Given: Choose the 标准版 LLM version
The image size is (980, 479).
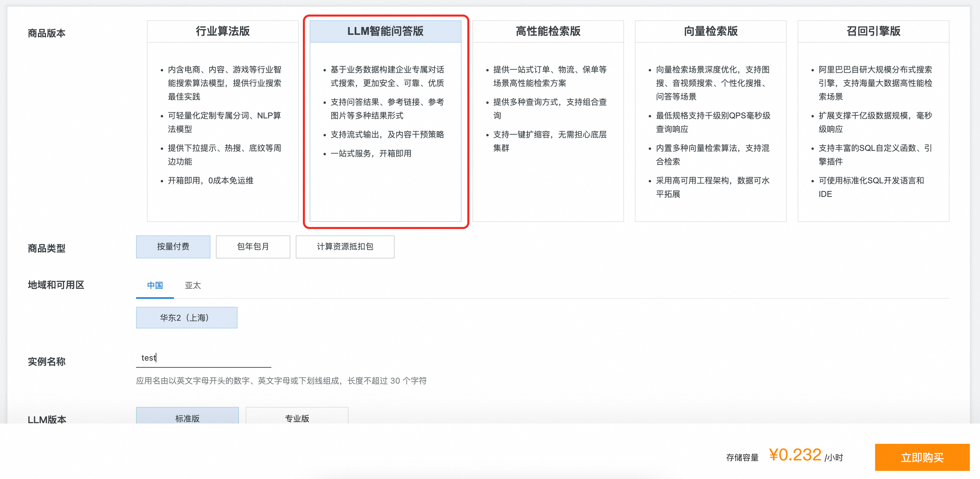Looking at the screenshot, I should tap(187, 417).
